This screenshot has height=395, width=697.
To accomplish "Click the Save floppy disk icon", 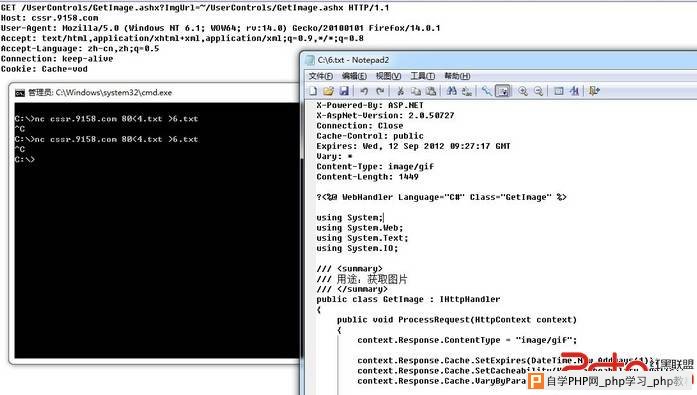I will 344,91.
